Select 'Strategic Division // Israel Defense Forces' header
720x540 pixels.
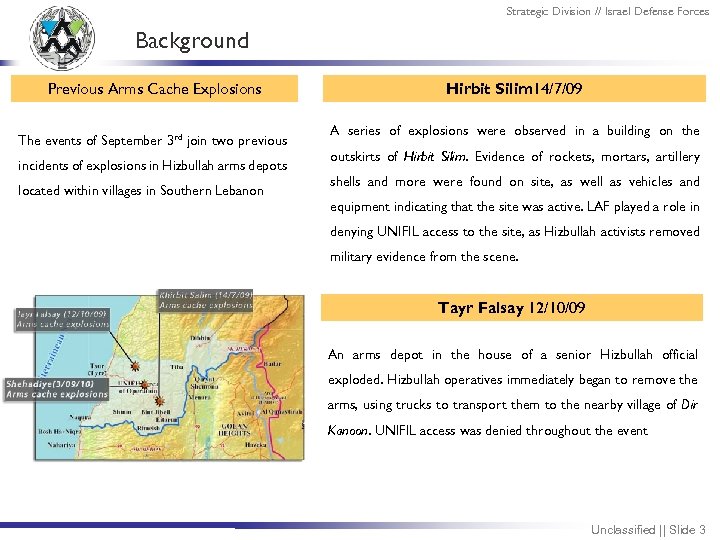[x=608, y=11]
